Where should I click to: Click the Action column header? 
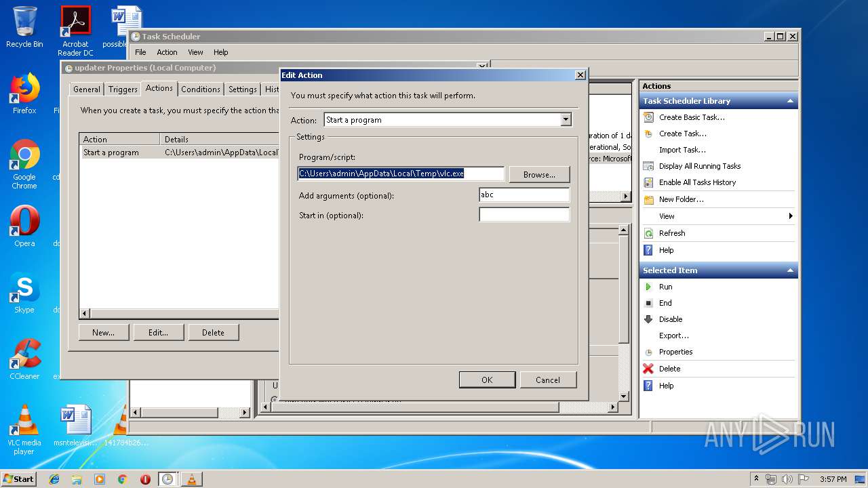pos(119,139)
